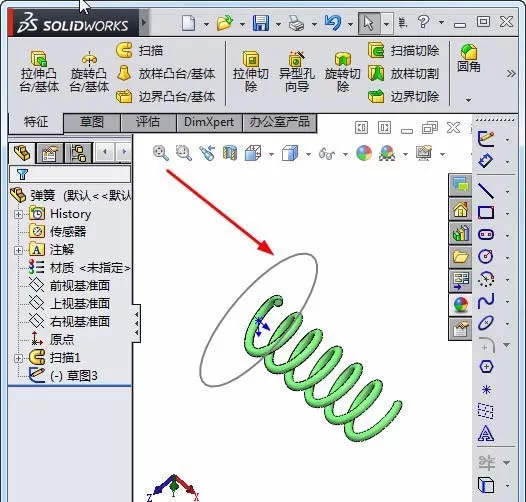
Task: Open the ConfigurationManager tab
Action: click(78, 153)
